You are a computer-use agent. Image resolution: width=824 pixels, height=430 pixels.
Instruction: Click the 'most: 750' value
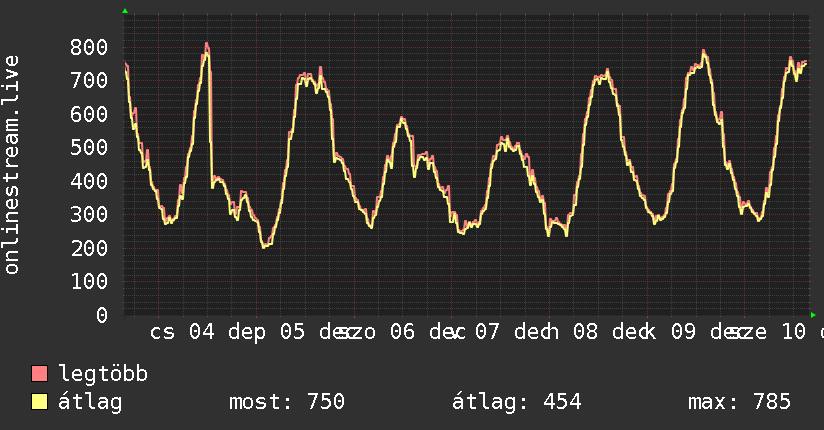click(287, 402)
